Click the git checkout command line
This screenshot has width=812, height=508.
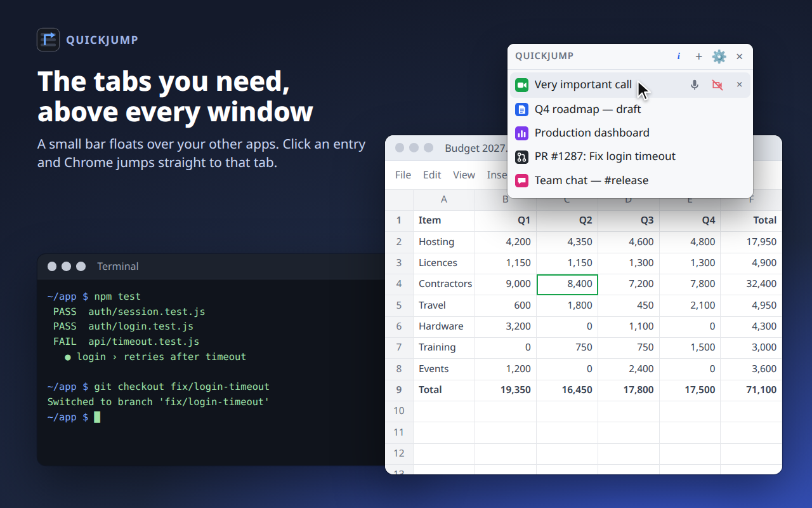pyautogui.click(x=159, y=387)
